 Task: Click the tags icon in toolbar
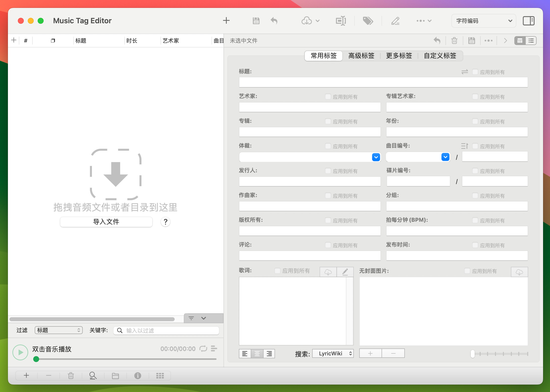(x=368, y=21)
